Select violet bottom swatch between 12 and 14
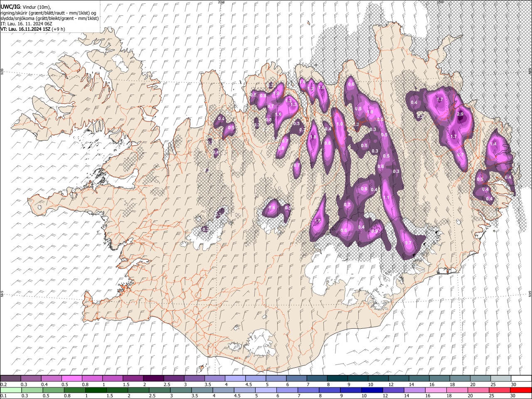This screenshot has height=399, width=532. 393,390
